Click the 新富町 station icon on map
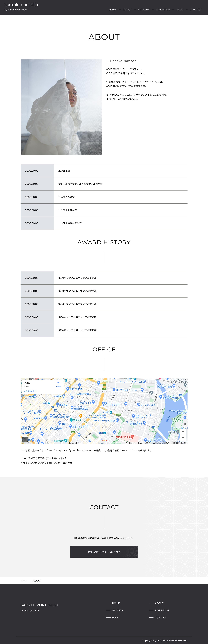 pos(111,412)
